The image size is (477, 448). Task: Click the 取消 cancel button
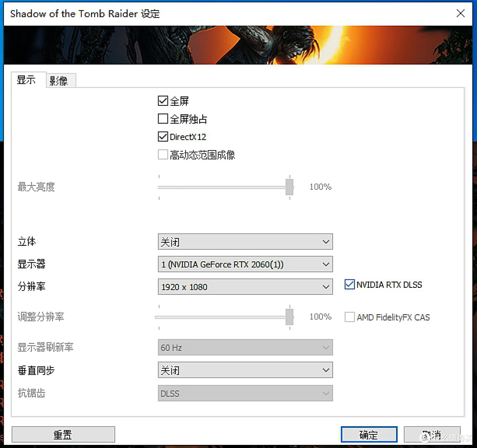[x=432, y=434]
